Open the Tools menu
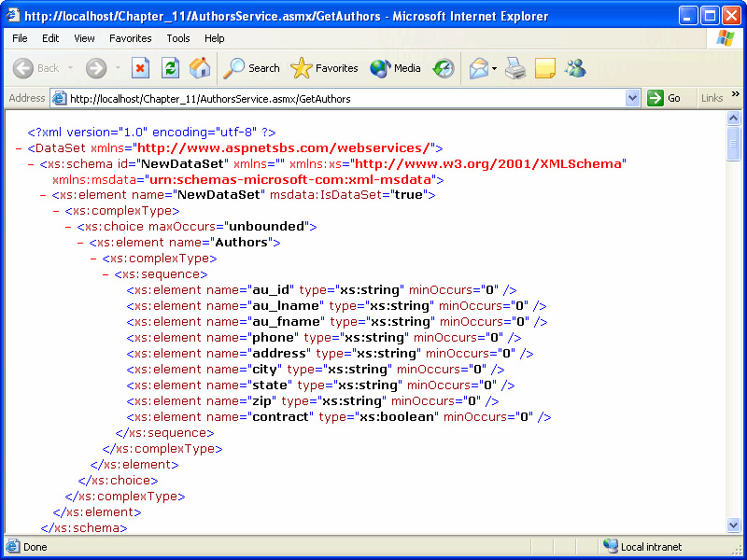 click(x=178, y=38)
